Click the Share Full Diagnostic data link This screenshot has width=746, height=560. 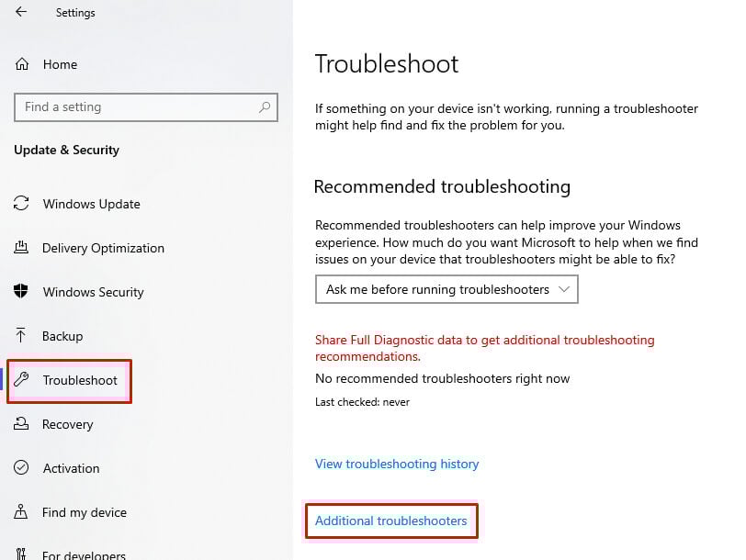point(484,340)
